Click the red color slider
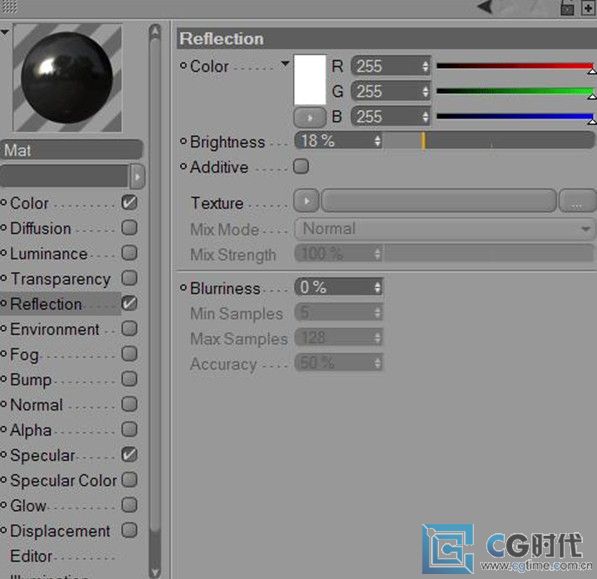 click(x=515, y=66)
